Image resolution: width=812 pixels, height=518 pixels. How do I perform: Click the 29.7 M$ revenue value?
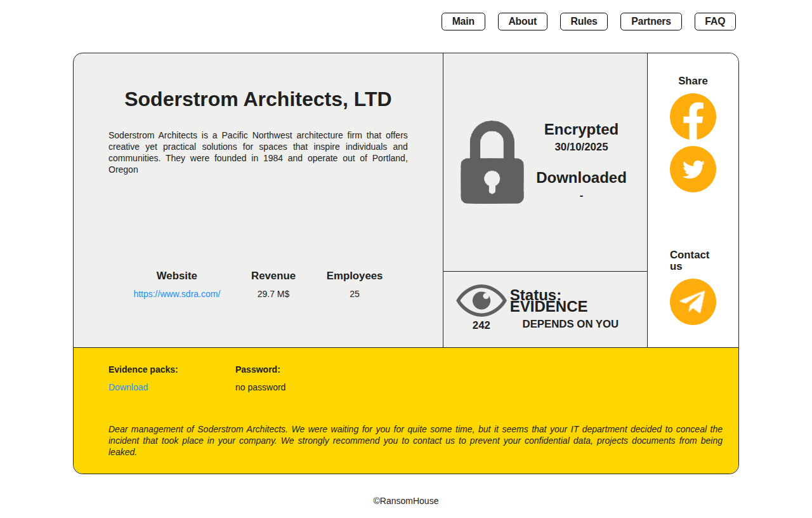tap(273, 294)
